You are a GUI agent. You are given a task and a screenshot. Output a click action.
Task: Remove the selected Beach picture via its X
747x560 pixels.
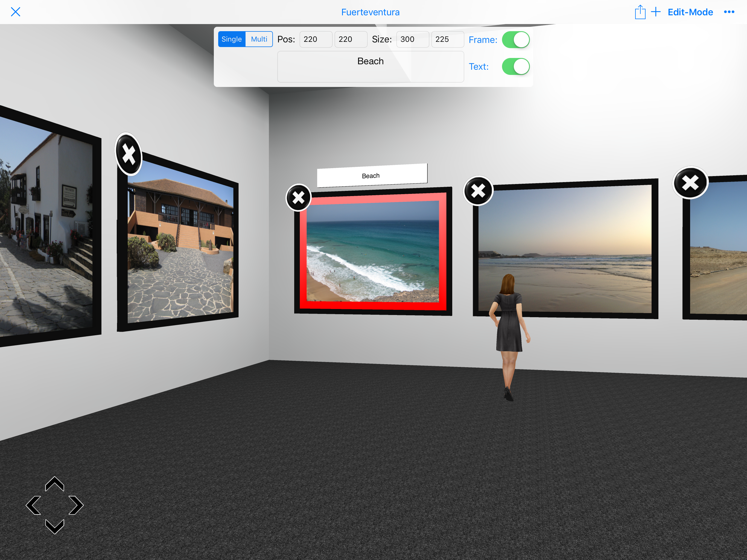(298, 198)
